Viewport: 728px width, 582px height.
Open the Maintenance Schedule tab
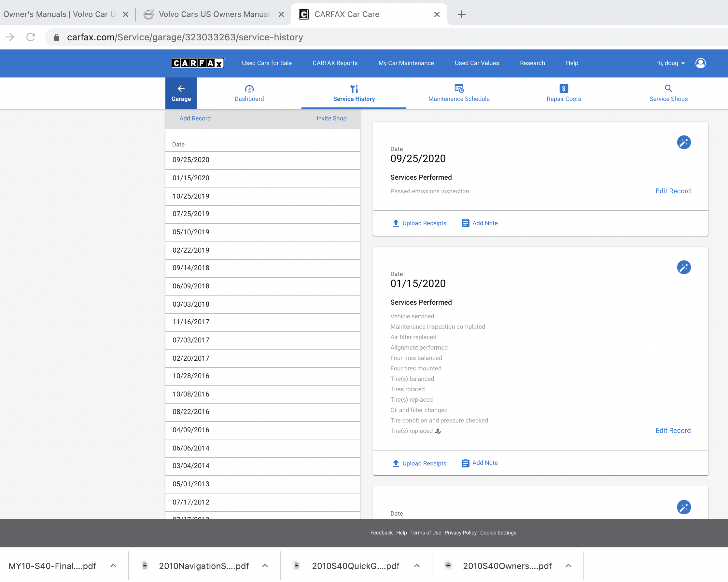459,93
